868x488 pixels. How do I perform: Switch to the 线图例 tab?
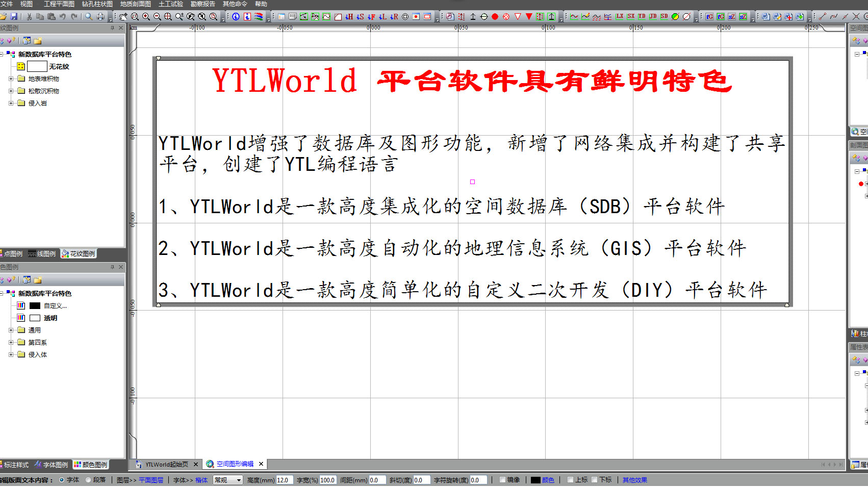coord(42,253)
